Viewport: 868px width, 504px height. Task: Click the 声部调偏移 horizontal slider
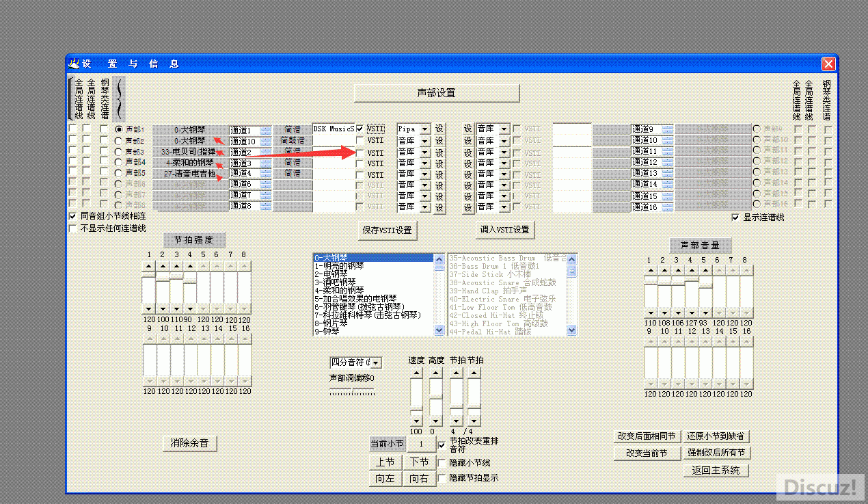[352, 390]
